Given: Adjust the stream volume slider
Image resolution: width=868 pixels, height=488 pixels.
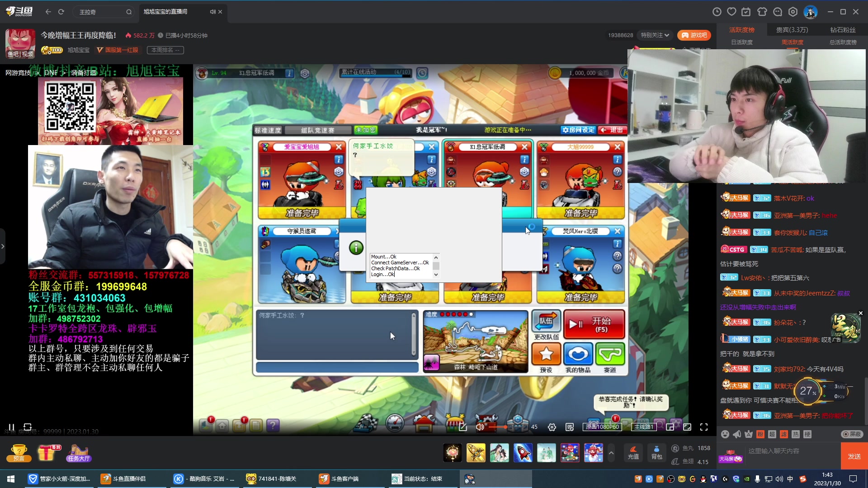Looking at the screenshot, I should click(506, 427).
